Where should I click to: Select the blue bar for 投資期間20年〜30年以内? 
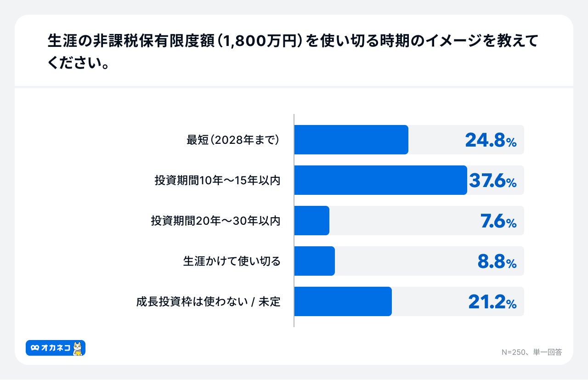click(x=311, y=221)
